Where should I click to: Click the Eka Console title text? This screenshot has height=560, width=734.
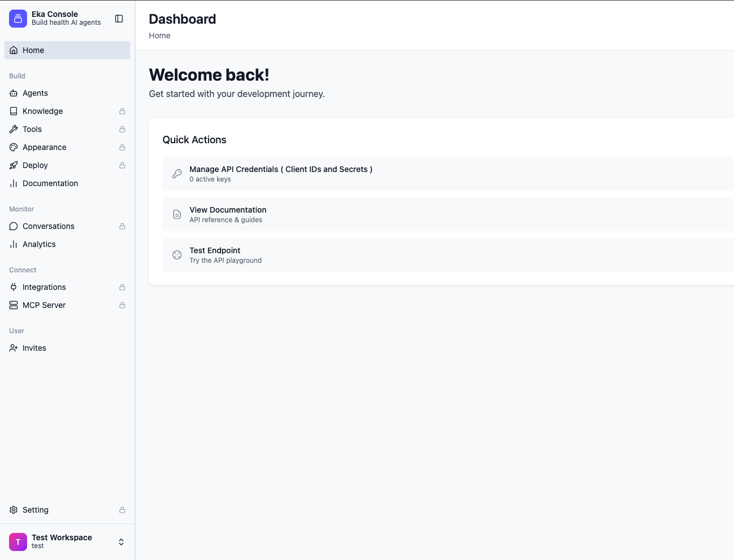point(55,14)
